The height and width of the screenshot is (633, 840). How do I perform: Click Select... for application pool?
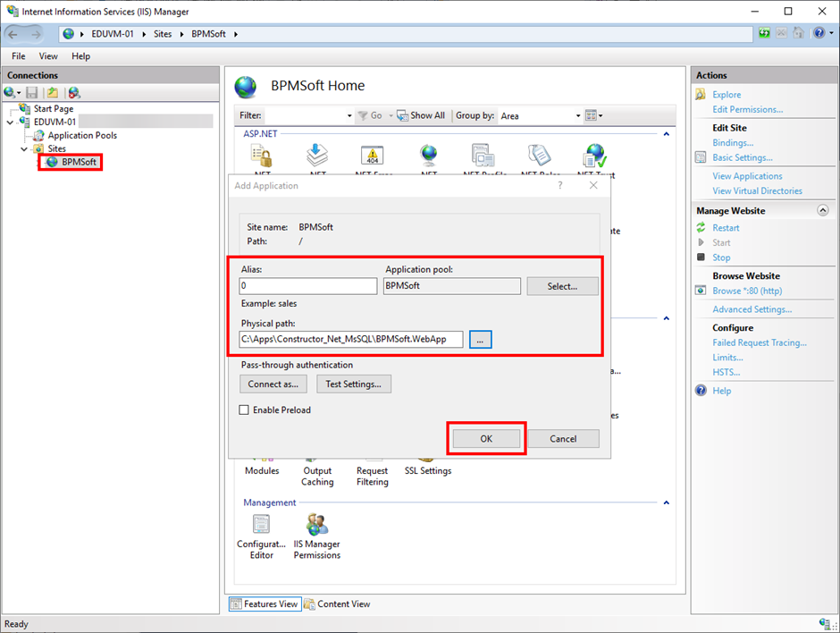pyautogui.click(x=562, y=286)
